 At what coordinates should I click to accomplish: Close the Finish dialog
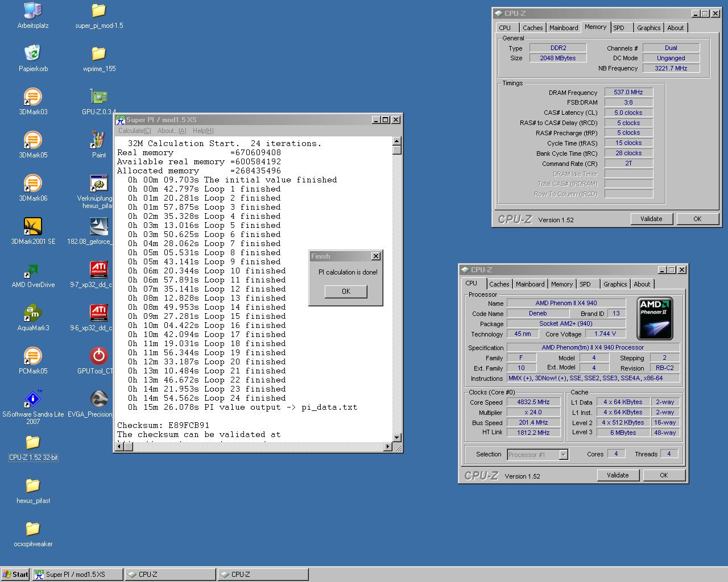(x=375, y=256)
